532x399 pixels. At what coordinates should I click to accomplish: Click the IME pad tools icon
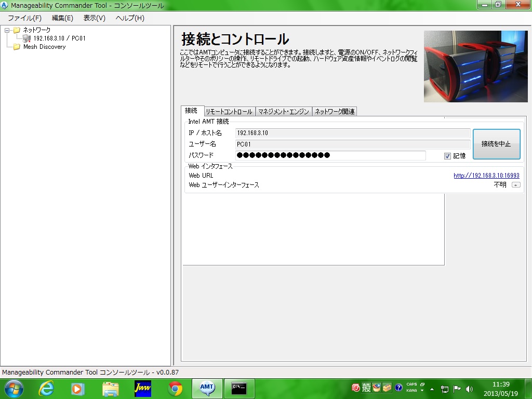[x=377, y=388]
